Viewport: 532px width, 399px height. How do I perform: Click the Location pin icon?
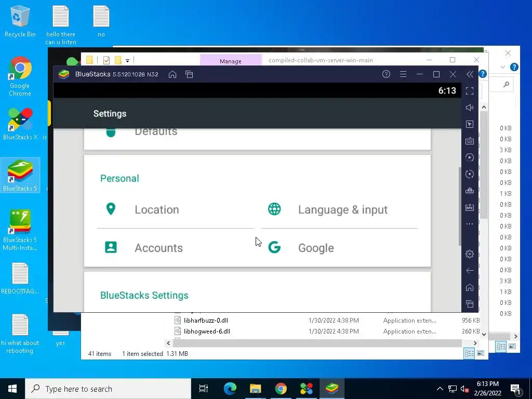coord(111,209)
